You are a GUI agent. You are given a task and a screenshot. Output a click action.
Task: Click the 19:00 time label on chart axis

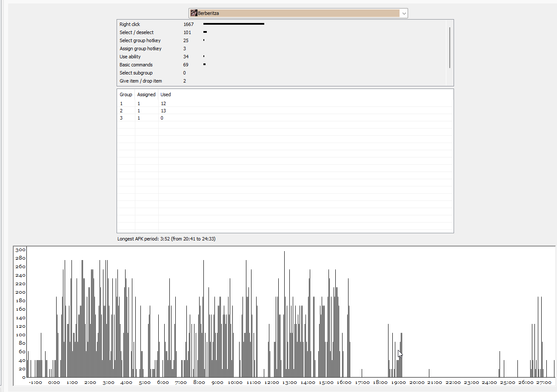point(398,383)
